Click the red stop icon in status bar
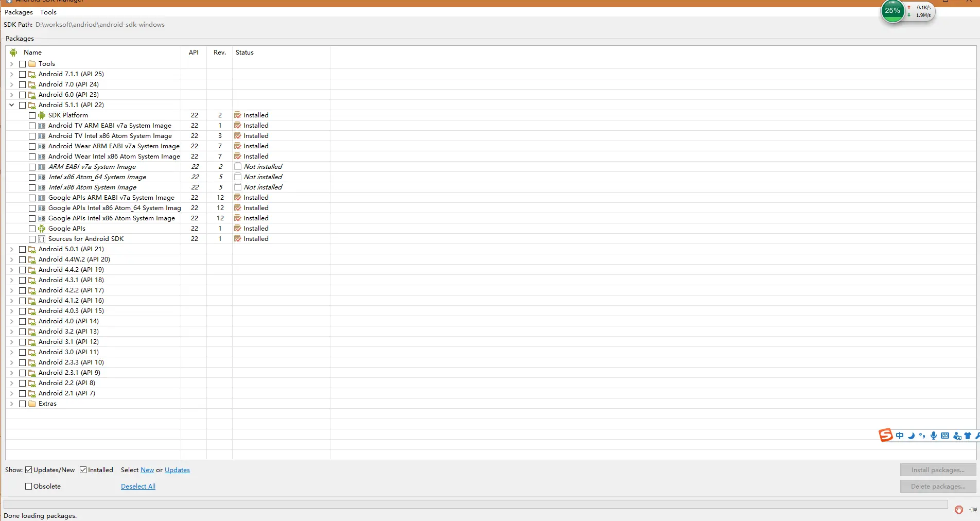Viewport: 980px width, 521px height. (x=958, y=510)
